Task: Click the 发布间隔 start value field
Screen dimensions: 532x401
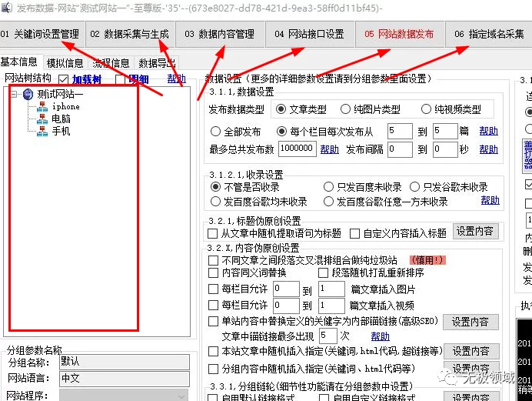Action: coord(400,149)
